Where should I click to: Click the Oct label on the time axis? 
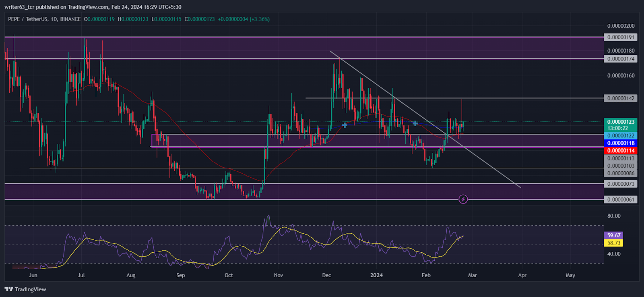point(229,275)
